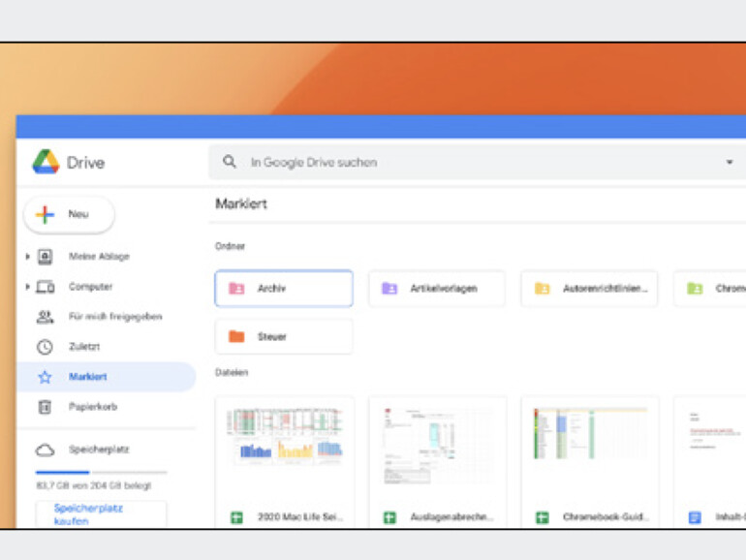Open Speicherplatz in the sidebar

(99, 450)
